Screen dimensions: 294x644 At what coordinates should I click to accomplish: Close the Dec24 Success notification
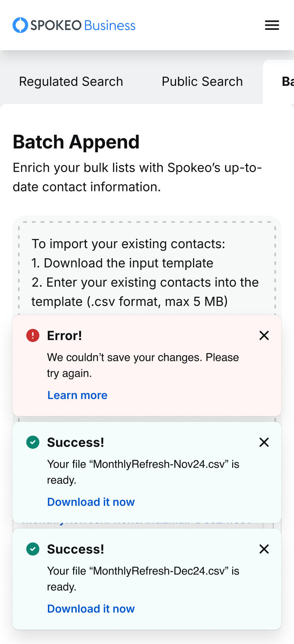coord(264,549)
